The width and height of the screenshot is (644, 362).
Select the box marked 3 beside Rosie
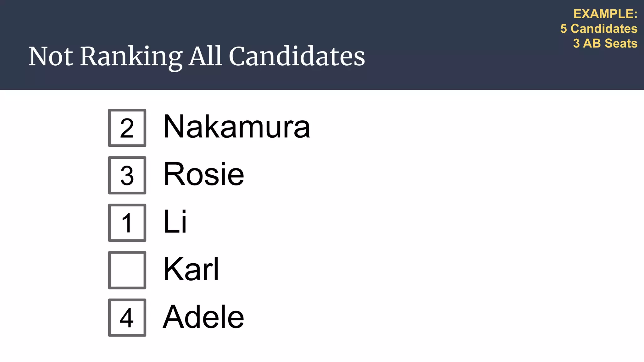(127, 175)
